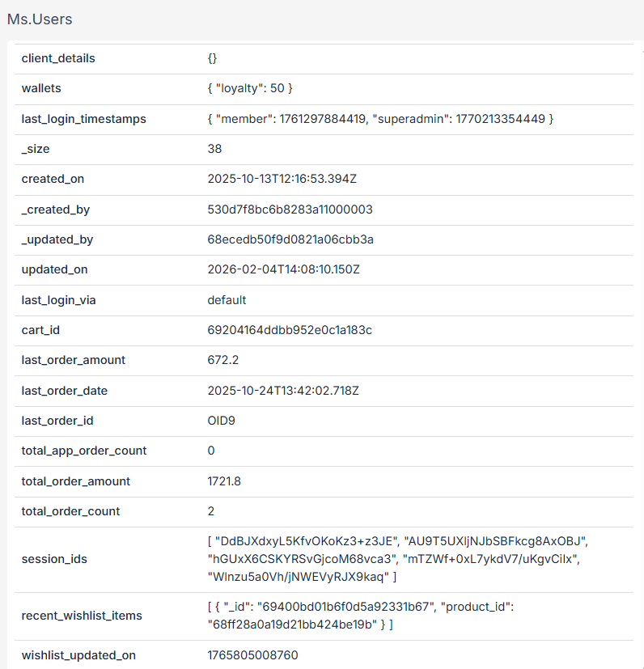Open the _created_by ID 530d7f8bc6b8283a11000003
The width and height of the screenshot is (644, 669).
pos(290,210)
